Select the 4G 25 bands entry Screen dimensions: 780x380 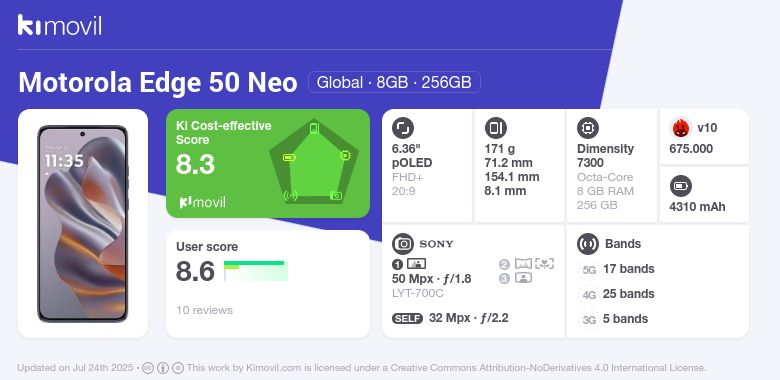(617, 294)
